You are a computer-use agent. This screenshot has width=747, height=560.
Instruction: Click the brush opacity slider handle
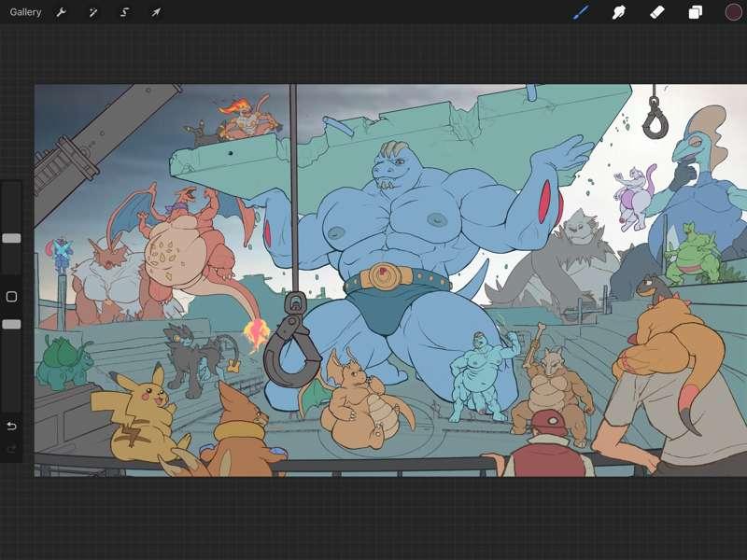pos(11,324)
